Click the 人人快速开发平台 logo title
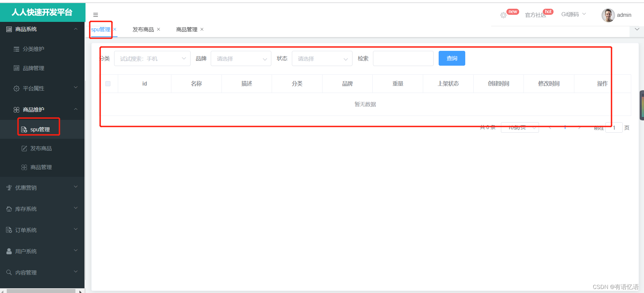 pos(42,12)
